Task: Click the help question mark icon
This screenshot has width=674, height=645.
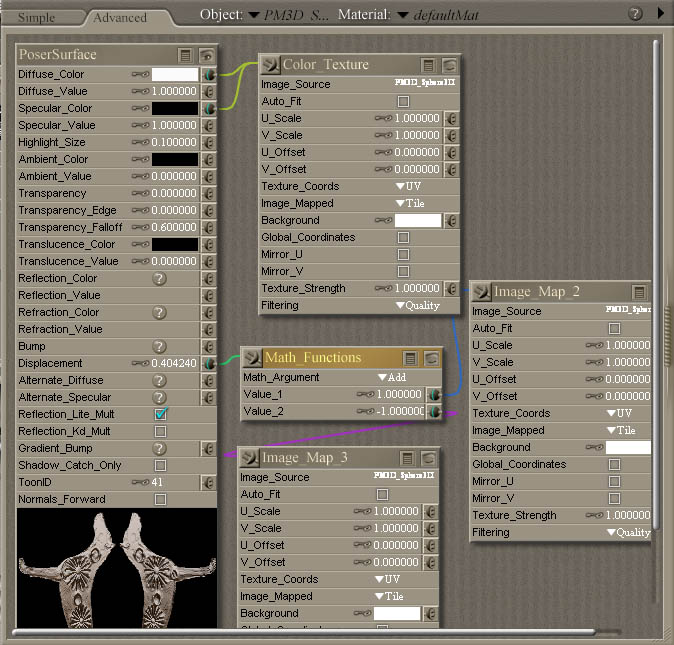Action: (635, 14)
